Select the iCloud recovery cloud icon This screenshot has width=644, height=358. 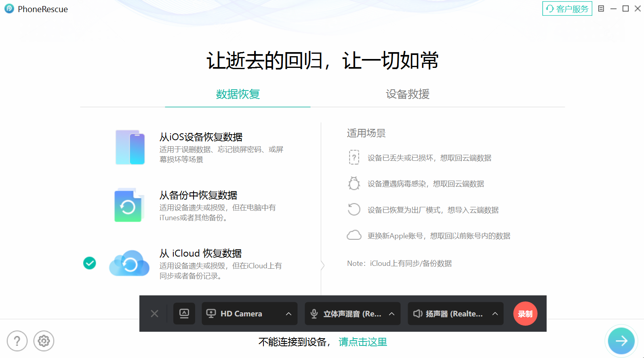point(129,263)
